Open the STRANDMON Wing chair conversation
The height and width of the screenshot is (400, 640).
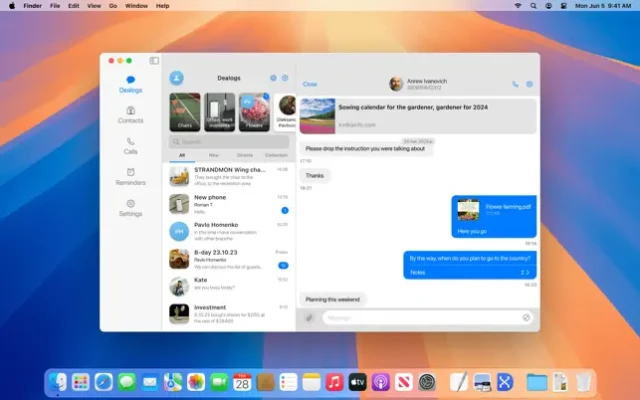229,177
